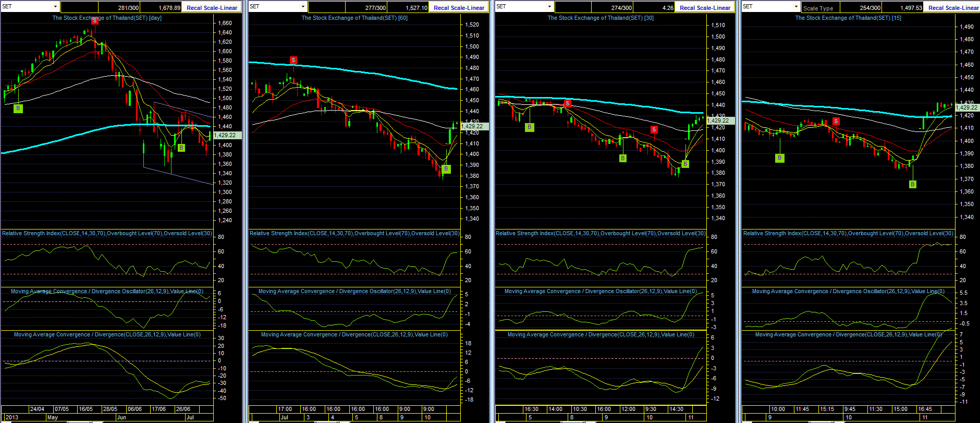The image size is (980, 423).
Task: Click the chart title ending in [15]
Action: [848, 18]
